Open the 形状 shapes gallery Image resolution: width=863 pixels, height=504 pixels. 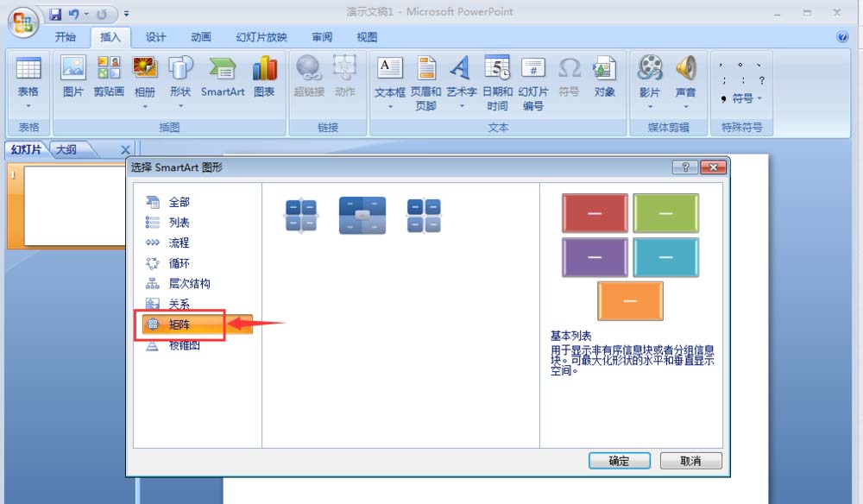pos(180,69)
